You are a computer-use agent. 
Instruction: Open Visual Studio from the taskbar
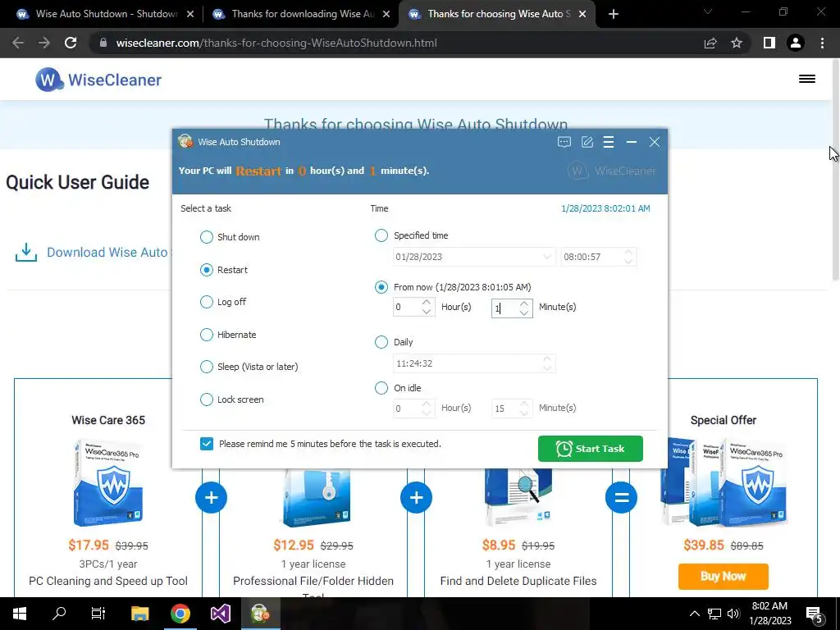220,614
